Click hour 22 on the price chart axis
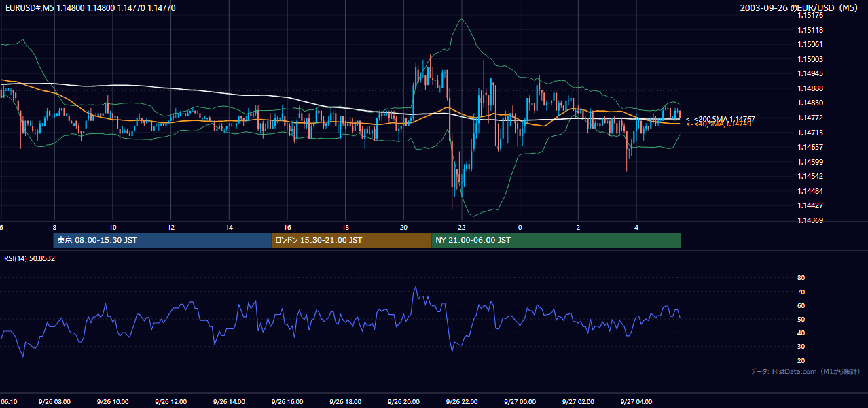868x408 pixels. point(462,227)
